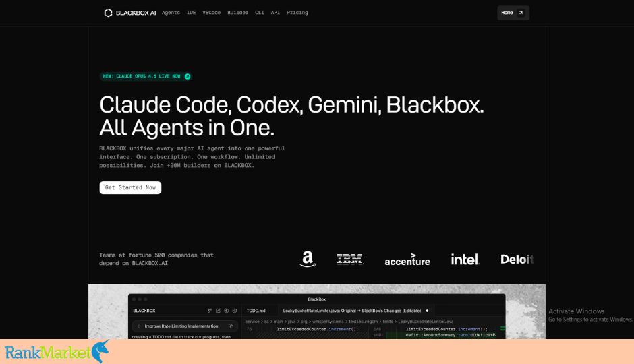Click the RankMarket logo in the bottom bar
Screen dimensions: 634x364
pos(57,351)
